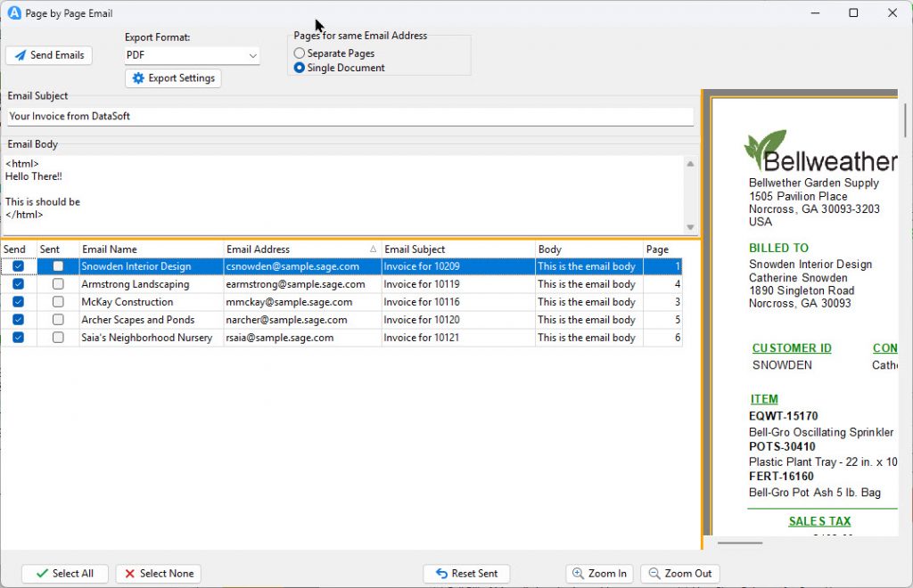913x588 pixels.
Task: Click inside the Email Subject field
Action: tap(267, 115)
